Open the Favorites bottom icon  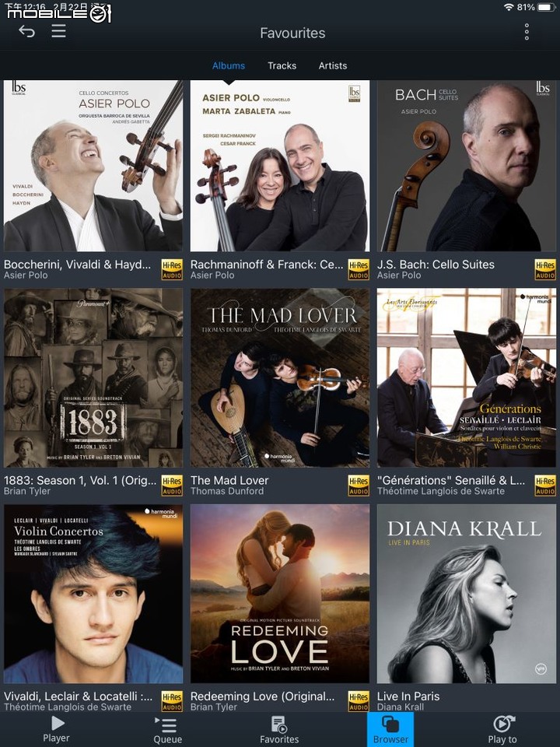pyautogui.click(x=279, y=724)
